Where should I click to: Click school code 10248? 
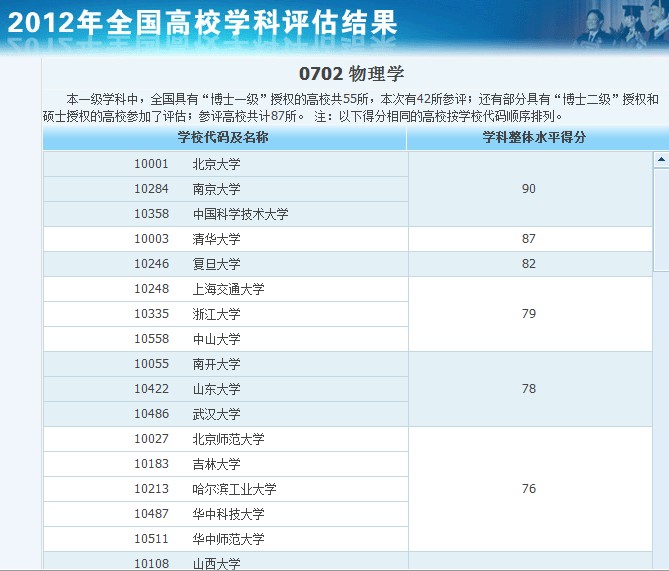click(151, 289)
